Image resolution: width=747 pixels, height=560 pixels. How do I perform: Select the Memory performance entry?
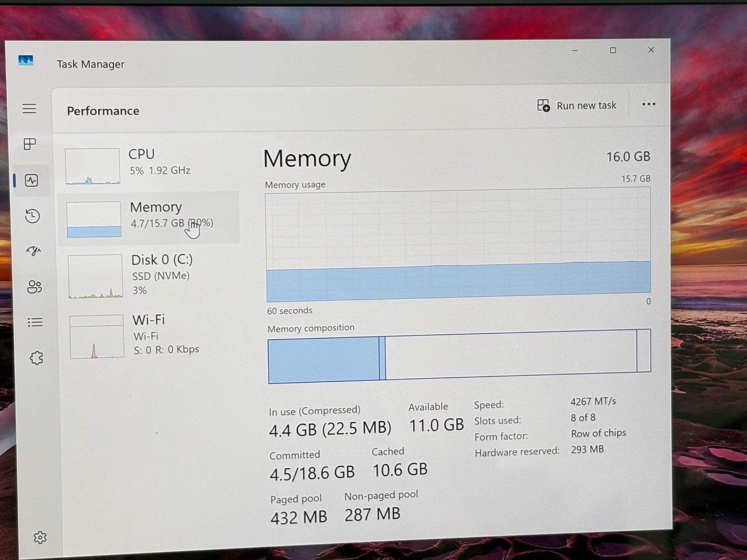click(149, 217)
